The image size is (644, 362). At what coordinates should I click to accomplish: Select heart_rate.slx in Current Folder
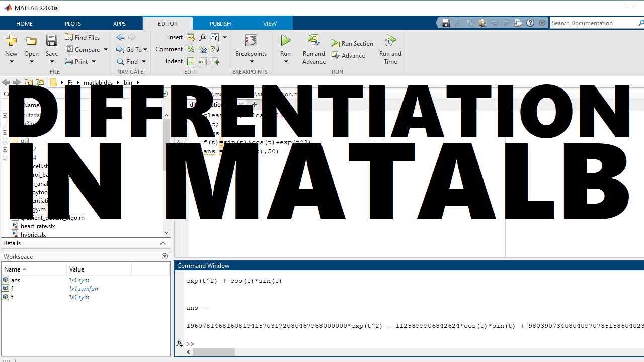click(x=38, y=226)
